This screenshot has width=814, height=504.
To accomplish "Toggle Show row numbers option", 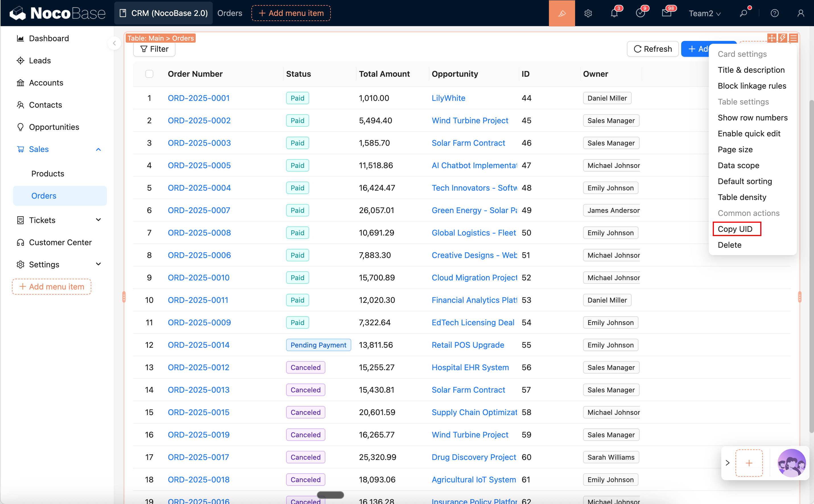I will coord(752,118).
